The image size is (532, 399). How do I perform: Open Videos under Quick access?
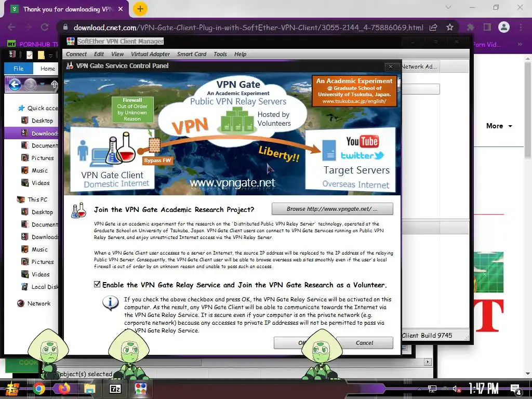(x=41, y=183)
